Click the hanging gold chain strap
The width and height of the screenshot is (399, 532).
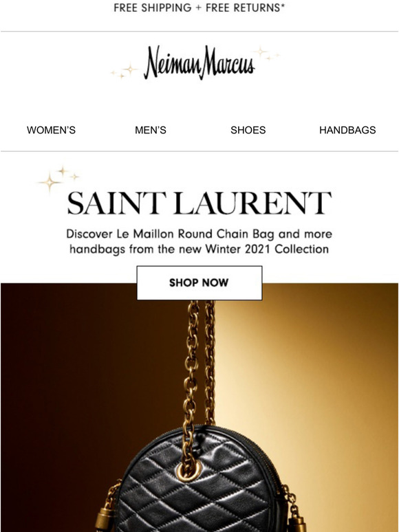point(199,363)
